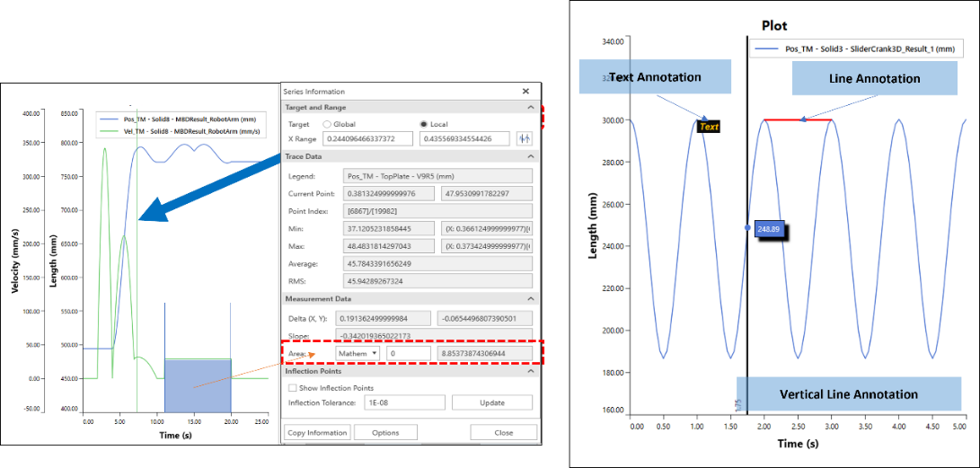980x468 pixels.
Task: Click the Inflection Tolerance input field
Action: click(x=403, y=402)
